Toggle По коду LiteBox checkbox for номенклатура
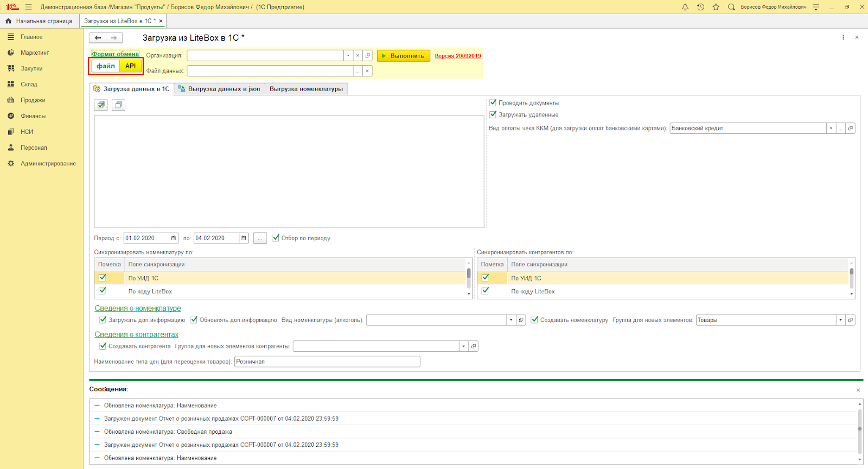The image size is (868, 469). click(x=103, y=291)
